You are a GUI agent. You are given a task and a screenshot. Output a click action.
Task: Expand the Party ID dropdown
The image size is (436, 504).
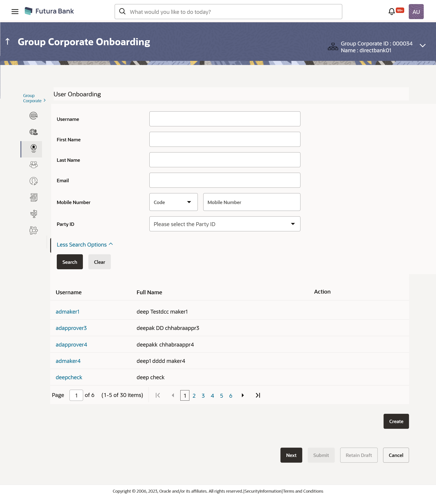(225, 224)
